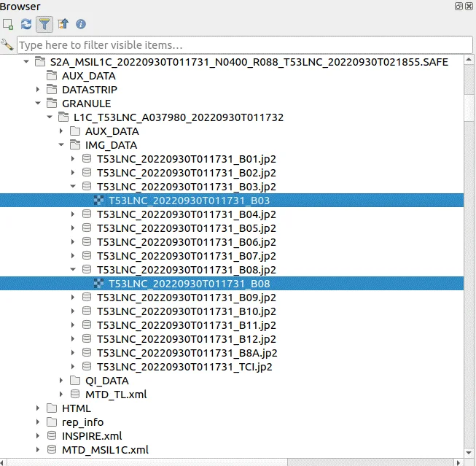Float the Browser panel using the dock icon
The height and width of the screenshot is (466, 476).
point(459,7)
